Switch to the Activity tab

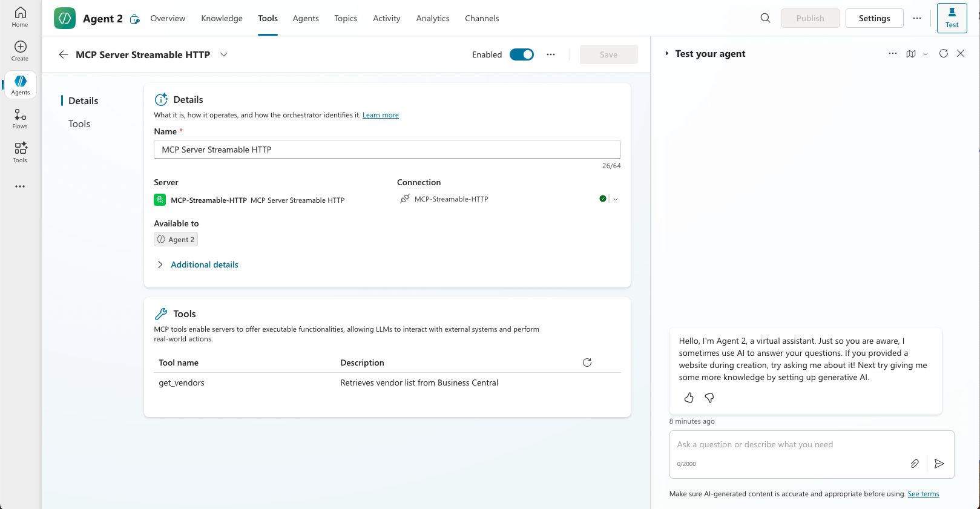(386, 18)
